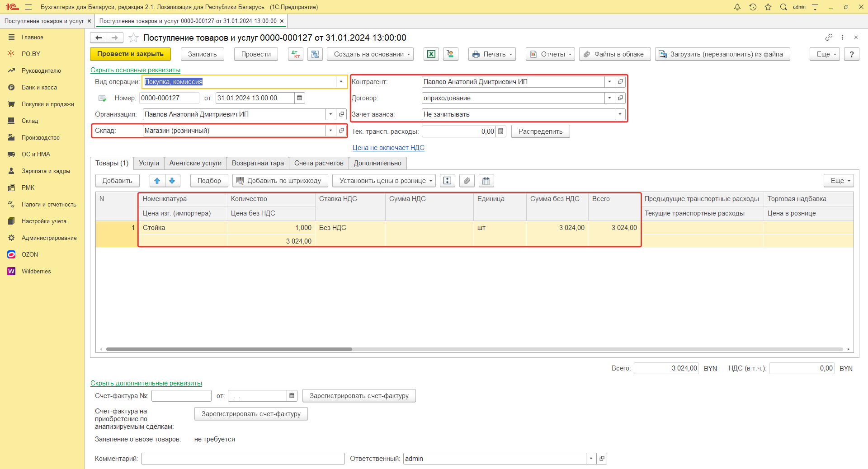
Task: Open the vertical dots options menu
Action: click(x=842, y=37)
